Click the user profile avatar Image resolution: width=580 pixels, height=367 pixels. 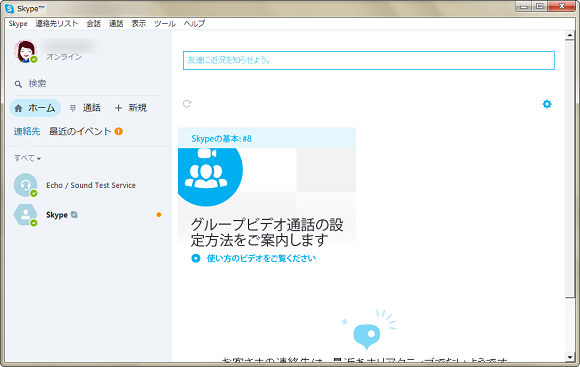[x=26, y=51]
